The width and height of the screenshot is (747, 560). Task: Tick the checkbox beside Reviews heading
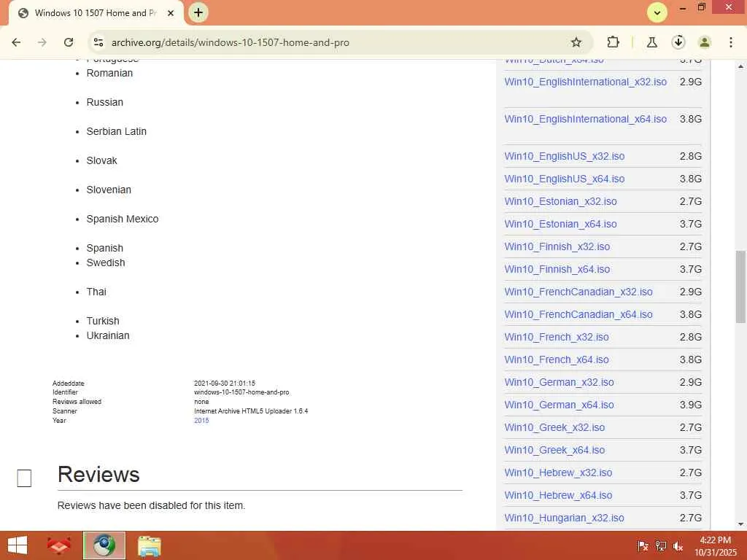(x=24, y=478)
